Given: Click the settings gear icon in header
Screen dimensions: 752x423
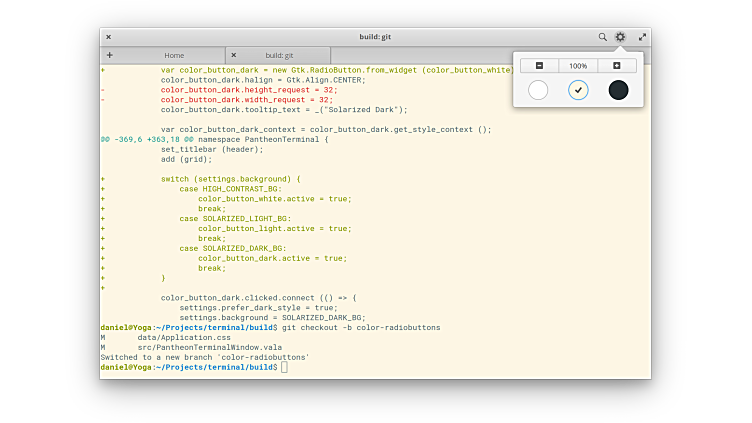Looking at the screenshot, I should (620, 37).
